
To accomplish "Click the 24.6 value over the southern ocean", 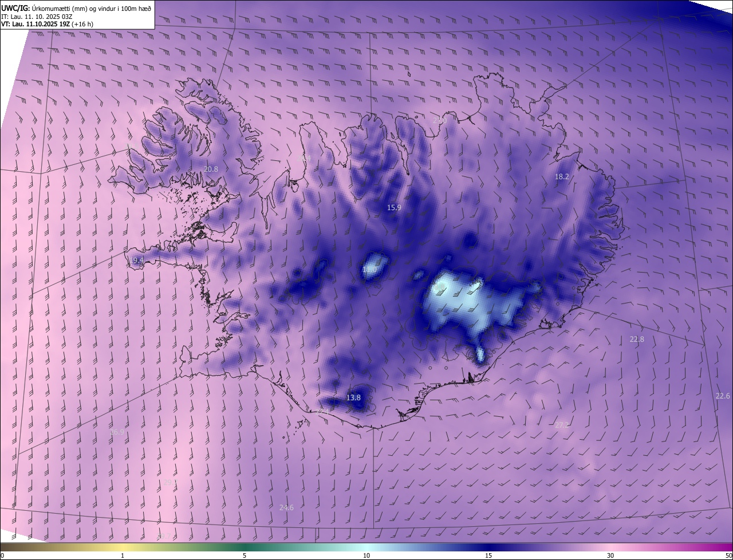I will pos(286,508).
